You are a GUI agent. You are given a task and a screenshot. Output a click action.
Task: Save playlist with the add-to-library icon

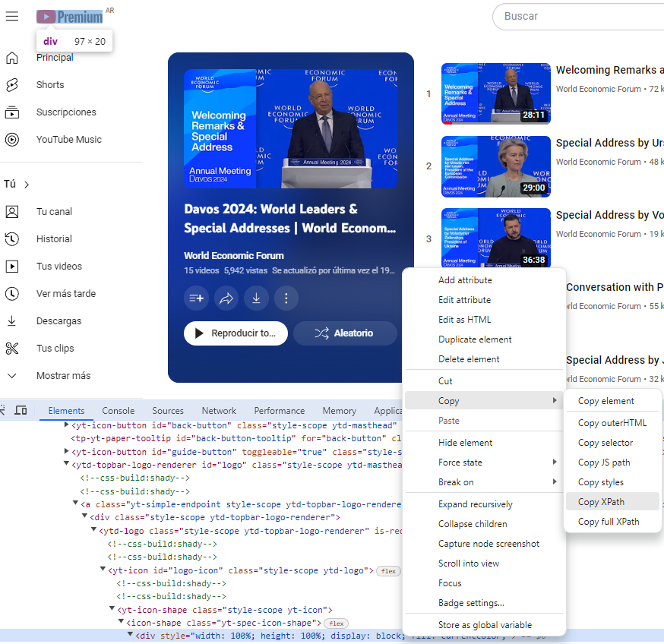point(196,298)
